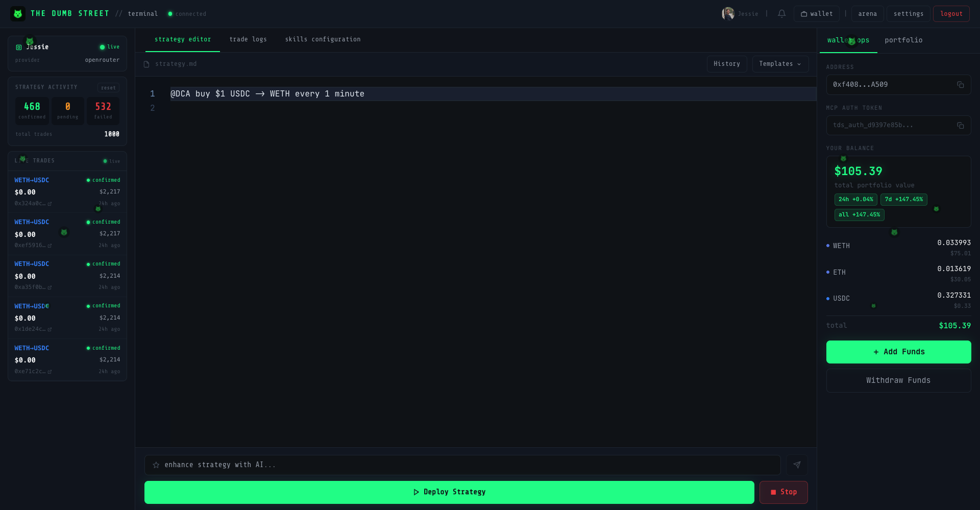This screenshot has width=980, height=510.
Task: Open the strategy History
Action: coord(726,64)
